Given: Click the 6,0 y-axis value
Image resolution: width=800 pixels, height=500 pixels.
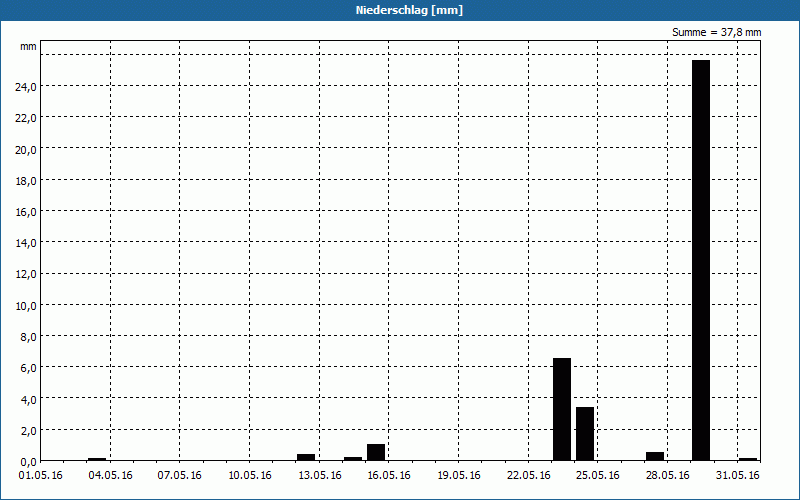Looking at the screenshot, I should [x=29, y=368].
